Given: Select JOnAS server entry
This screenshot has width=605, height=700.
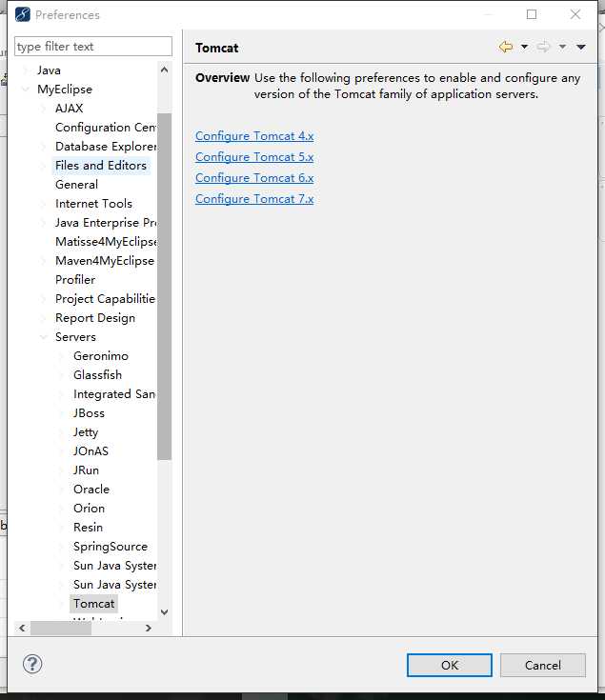Looking at the screenshot, I should [91, 451].
